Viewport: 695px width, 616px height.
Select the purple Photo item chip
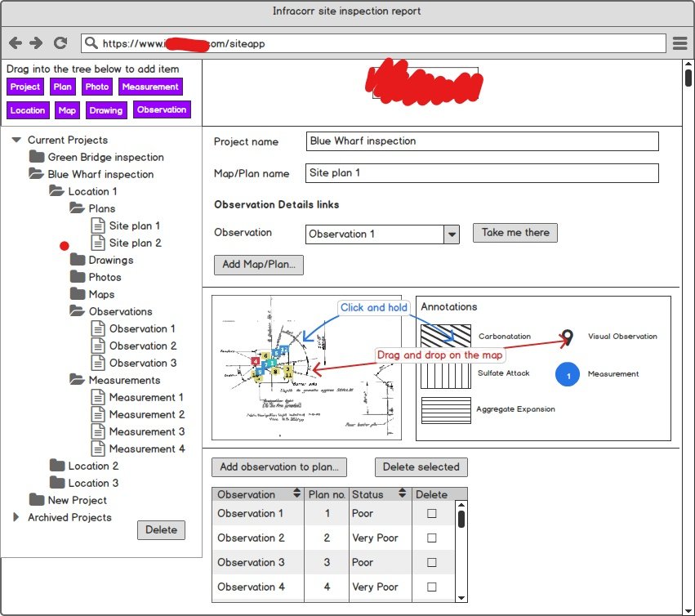click(x=97, y=87)
